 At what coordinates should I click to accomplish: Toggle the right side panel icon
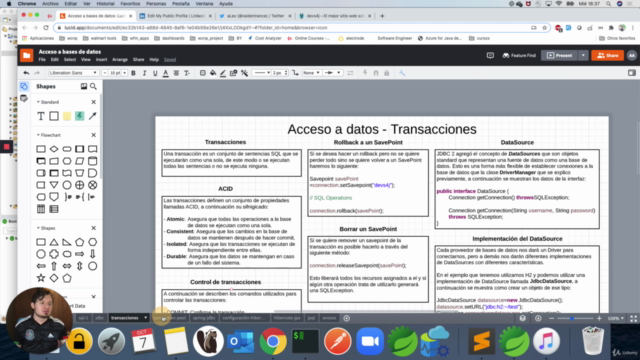click(x=631, y=73)
